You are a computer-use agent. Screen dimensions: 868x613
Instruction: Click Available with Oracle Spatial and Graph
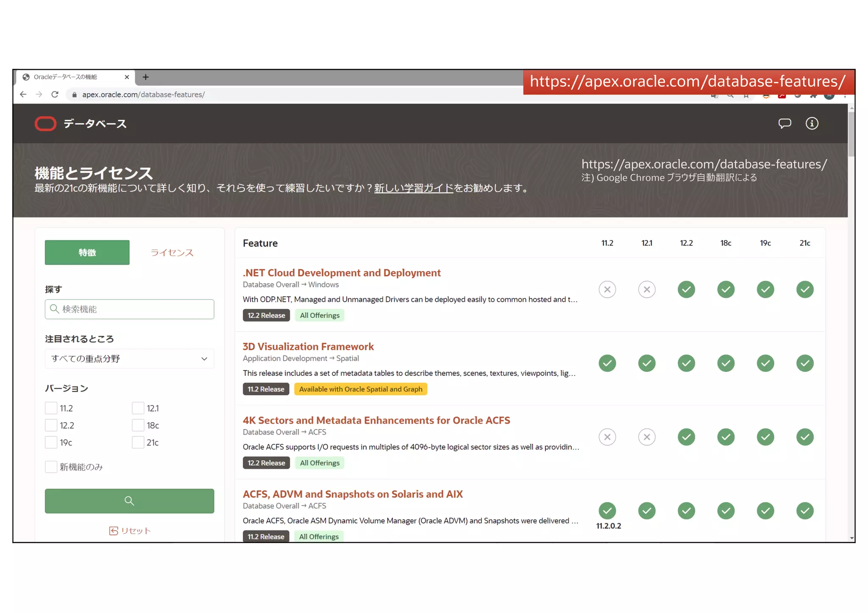click(x=361, y=389)
